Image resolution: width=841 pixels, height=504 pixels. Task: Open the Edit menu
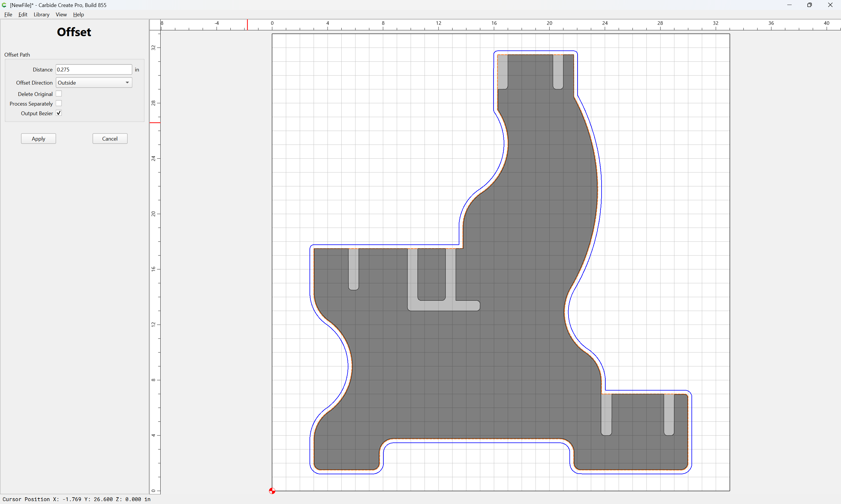pos(23,15)
